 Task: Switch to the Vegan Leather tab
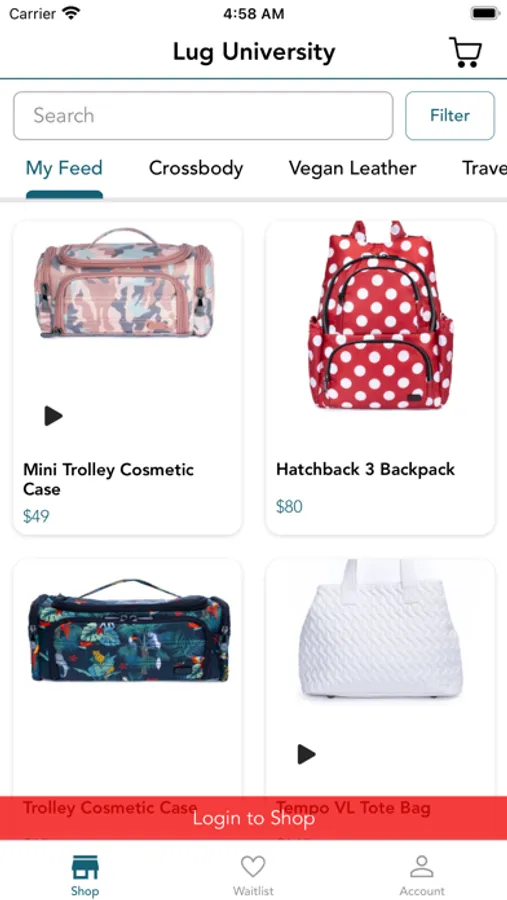[353, 168]
